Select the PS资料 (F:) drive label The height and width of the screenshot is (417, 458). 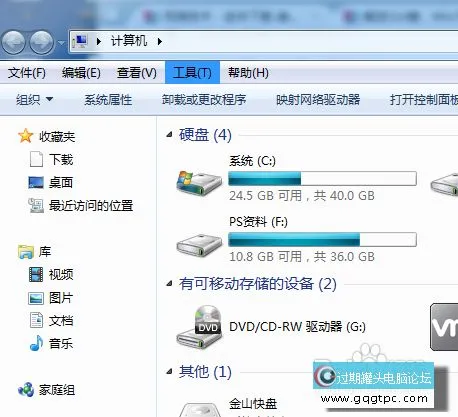pos(258,222)
